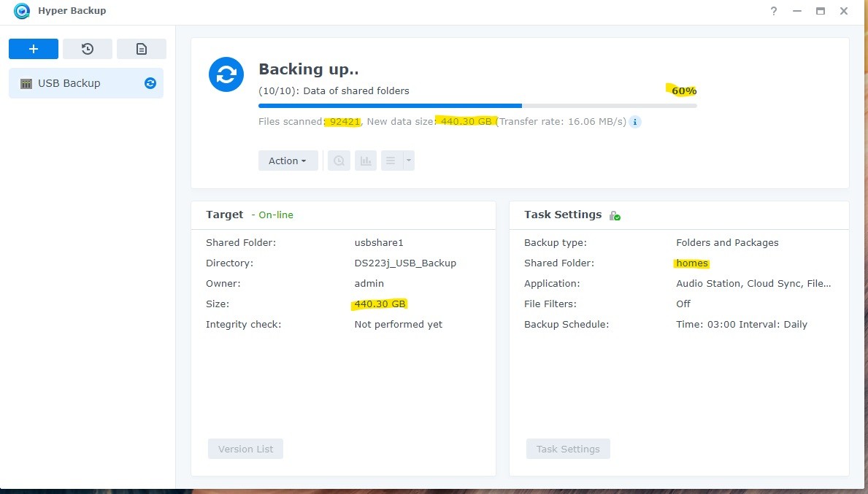Click the green lock icon beside Task Settings
Viewport: 868px width, 494px height.
click(615, 215)
